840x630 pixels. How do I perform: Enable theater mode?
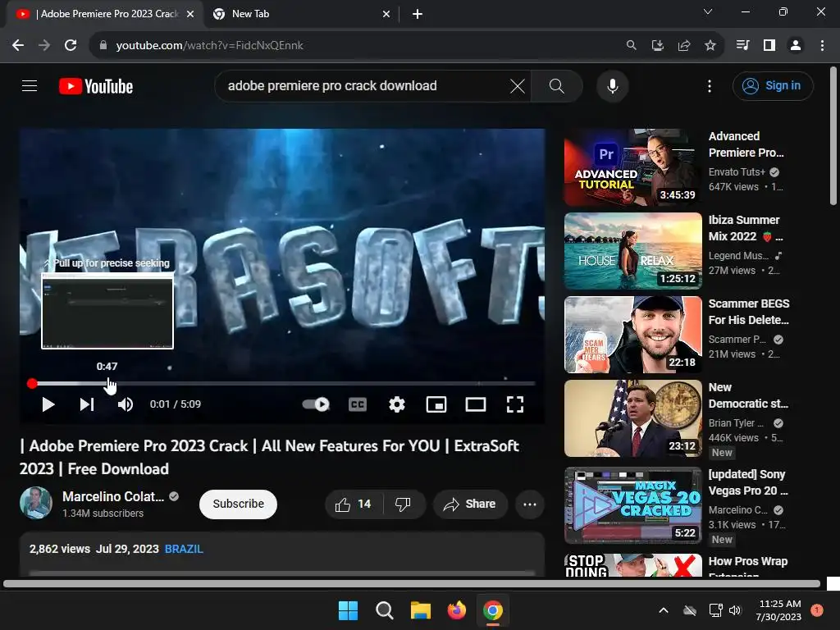coord(476,404)
